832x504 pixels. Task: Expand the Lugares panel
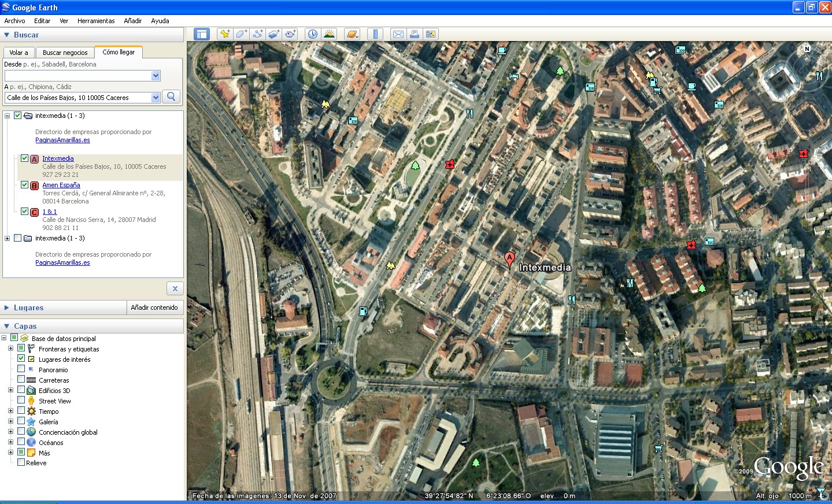point(7,307)
